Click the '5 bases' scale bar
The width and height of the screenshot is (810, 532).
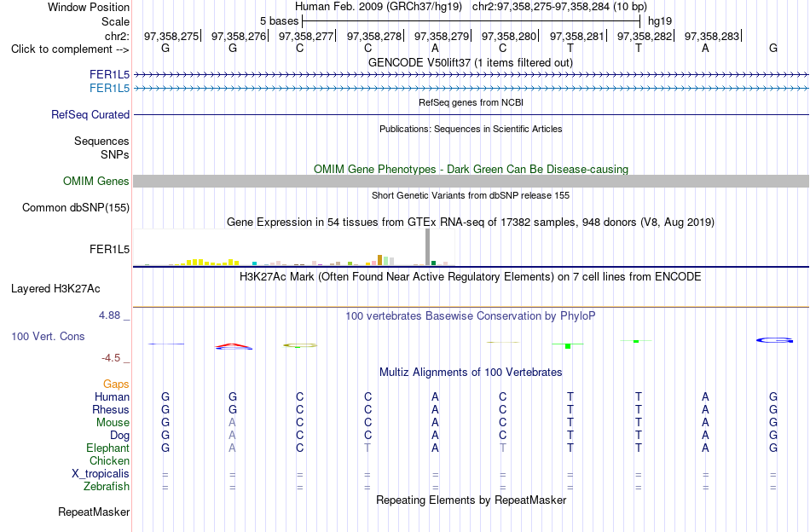click(471, 21)
